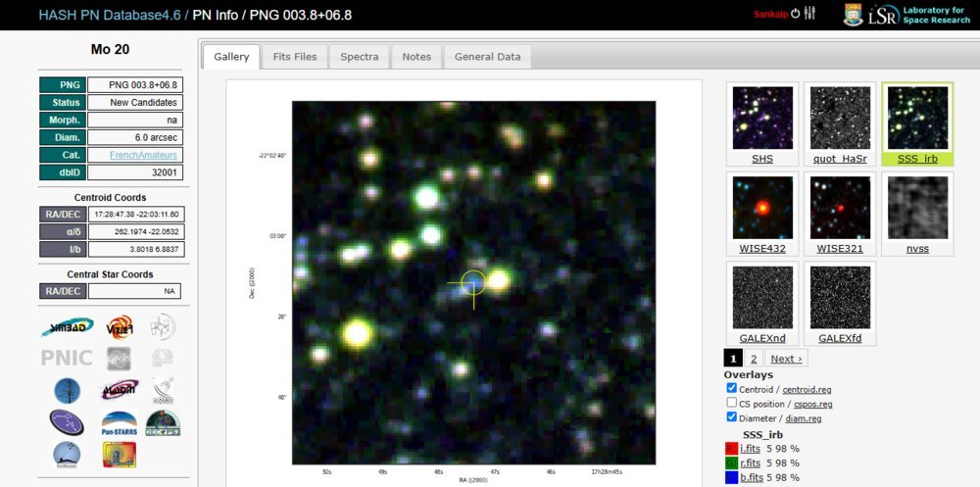Screen dimensions: 980x487
Task: Click the red R channel swatch
Action: [731, 448]
